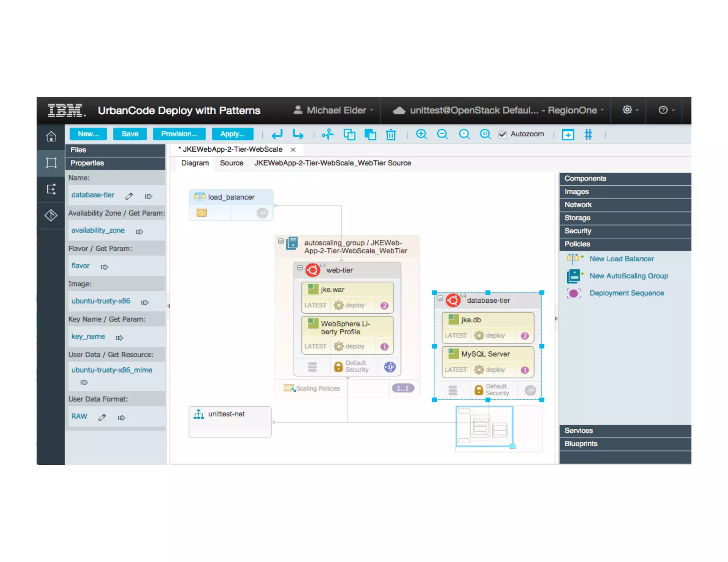Image resolution: width=728 pixels, height=562 pixels.
Task: Click the arrow icon beside ubuntu-trusty-x86
Action: click(x=145, y=302)
